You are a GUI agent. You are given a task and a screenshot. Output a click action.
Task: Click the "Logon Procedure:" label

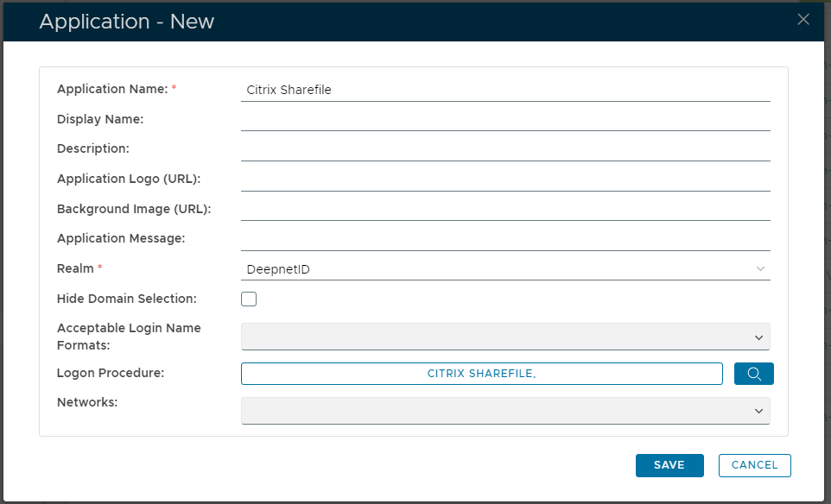[x=111, y=373]
